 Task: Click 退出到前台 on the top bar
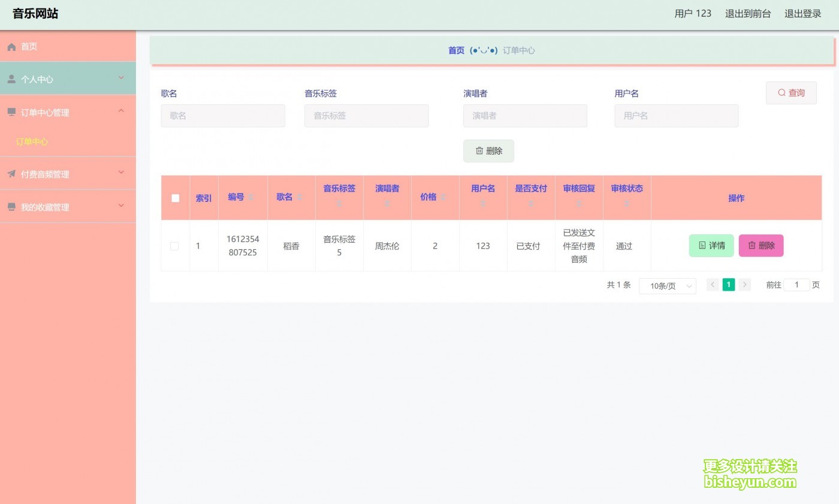tap(749, 13)
